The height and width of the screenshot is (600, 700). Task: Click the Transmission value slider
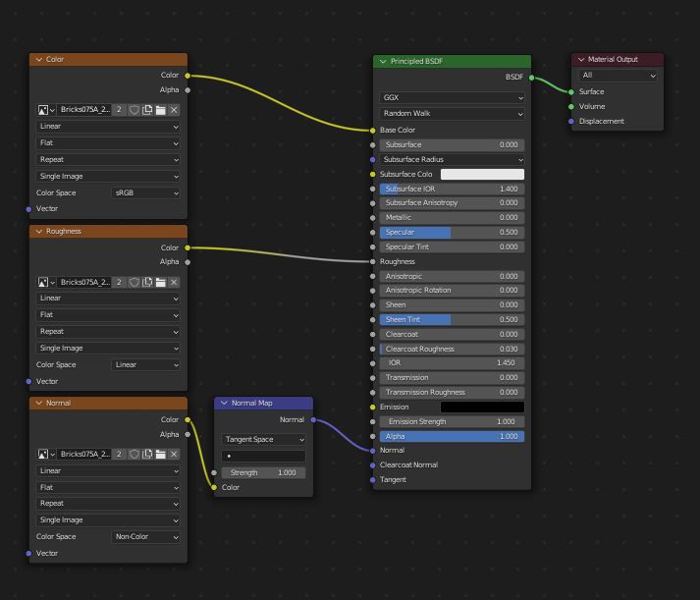click(x=452, y=378)
